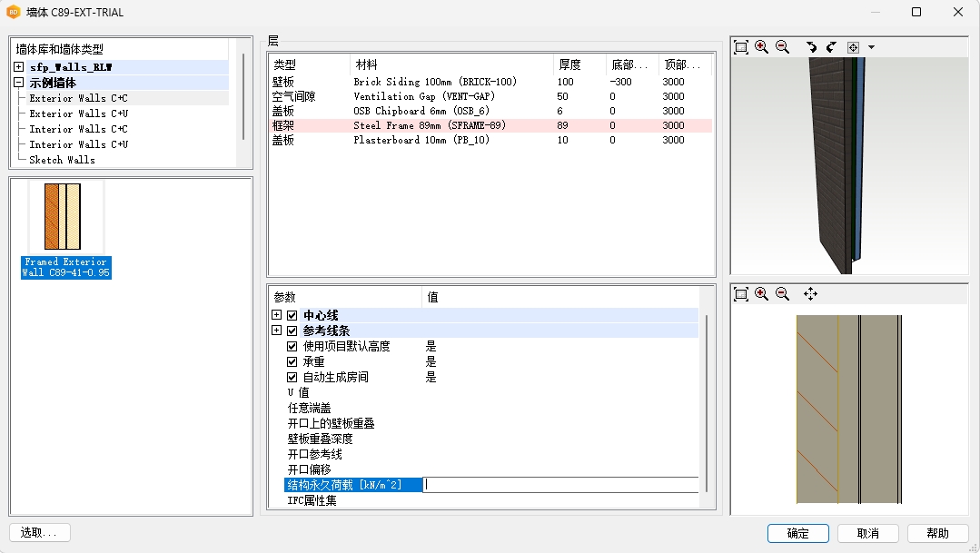Screen dimensions: 980x553
Task: Toggle the 3D preview pan/orbit mode icon
Action: 853,47
